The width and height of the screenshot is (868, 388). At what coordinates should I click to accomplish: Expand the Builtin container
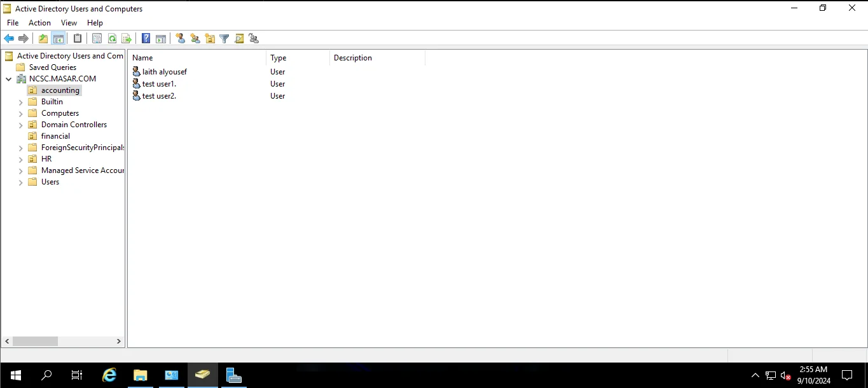click(21, 102)
